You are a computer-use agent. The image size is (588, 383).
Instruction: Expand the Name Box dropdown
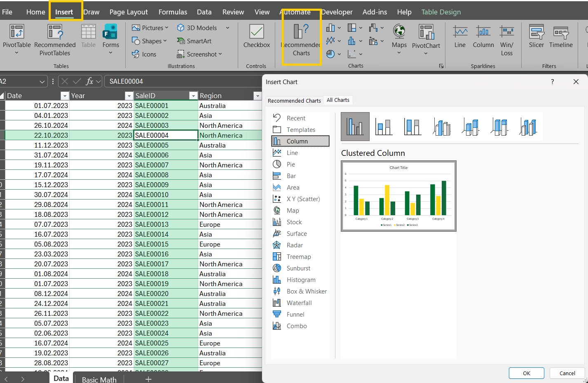(x=42, y=82)
